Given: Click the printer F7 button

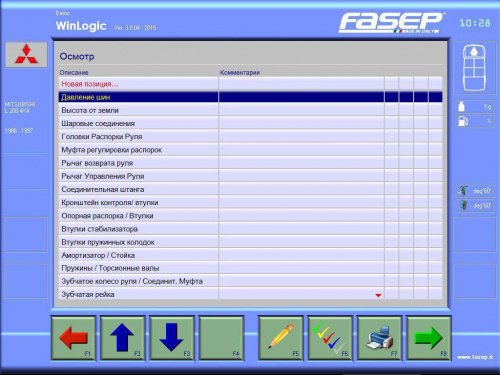Looking at the screenshot, I should click(x=379, y=338).
